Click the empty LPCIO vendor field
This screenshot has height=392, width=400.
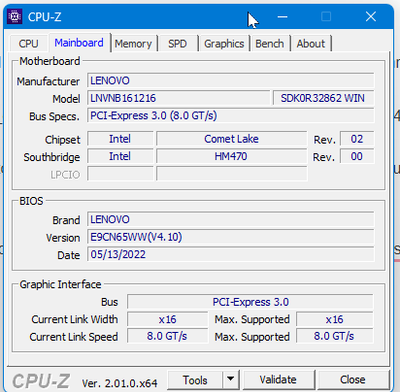tap(120, 174)
